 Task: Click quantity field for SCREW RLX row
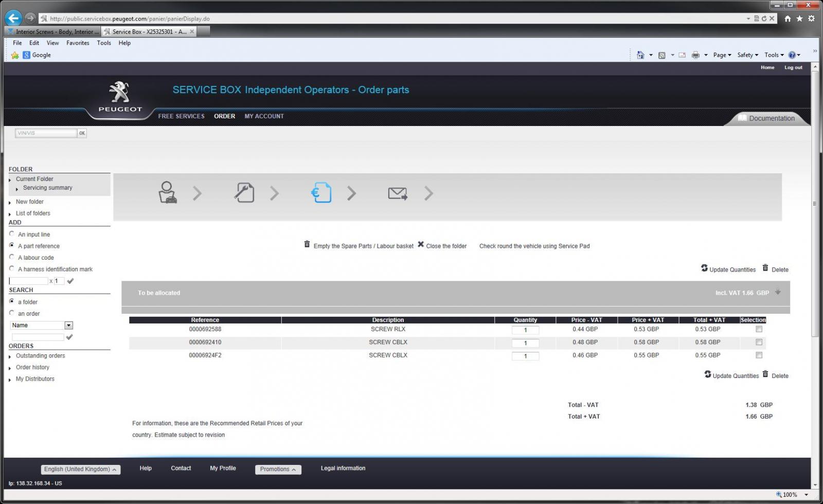pos(525,330)
